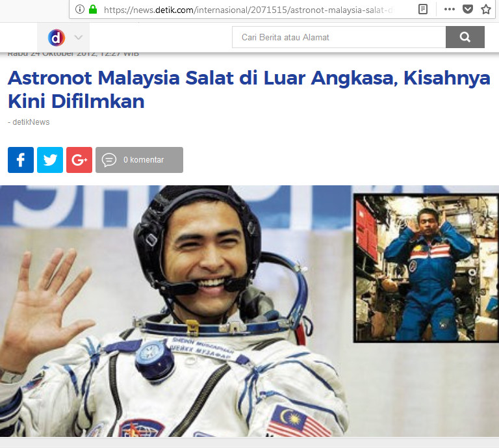
Task: Share the article on Twitter
Action: click(50, 160)
